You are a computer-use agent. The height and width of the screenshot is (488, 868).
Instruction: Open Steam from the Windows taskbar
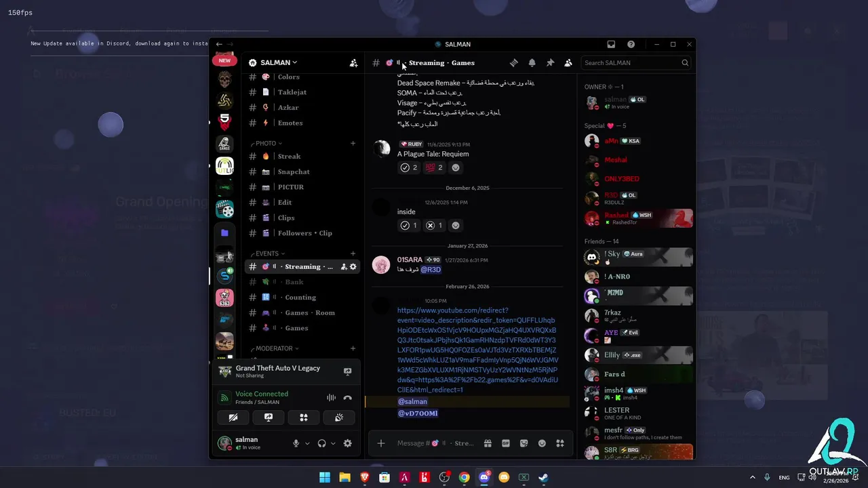543,477
